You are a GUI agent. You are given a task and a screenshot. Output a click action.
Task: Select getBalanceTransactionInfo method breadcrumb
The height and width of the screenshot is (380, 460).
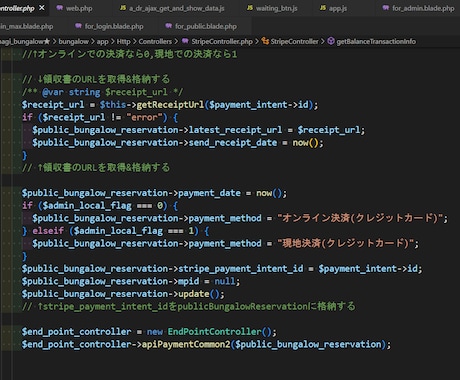coord(376,41)
